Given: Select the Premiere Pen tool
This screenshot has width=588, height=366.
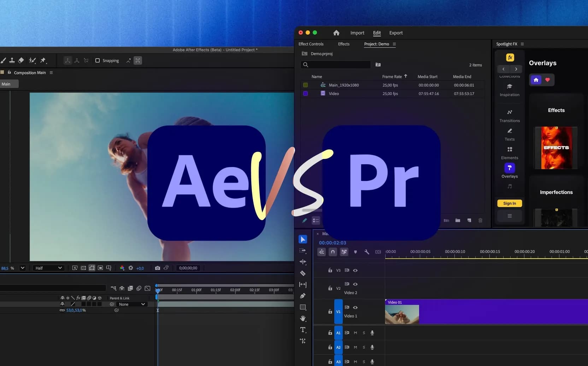Looking at the screenshot, I should coord(303,296).
